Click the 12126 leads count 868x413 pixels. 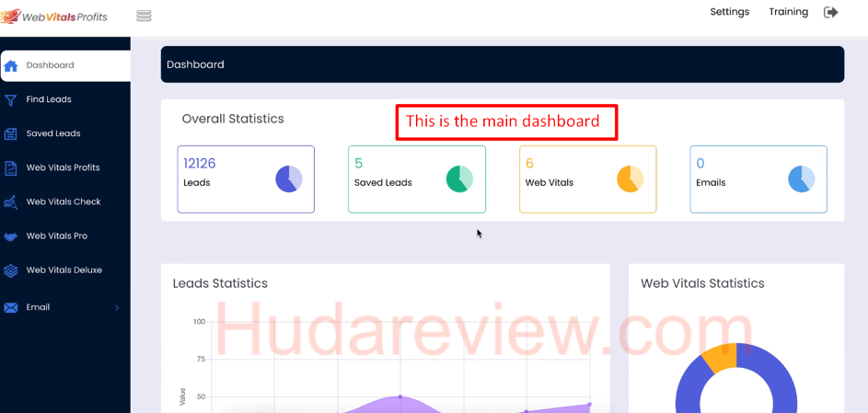click(x=200, y=163)
